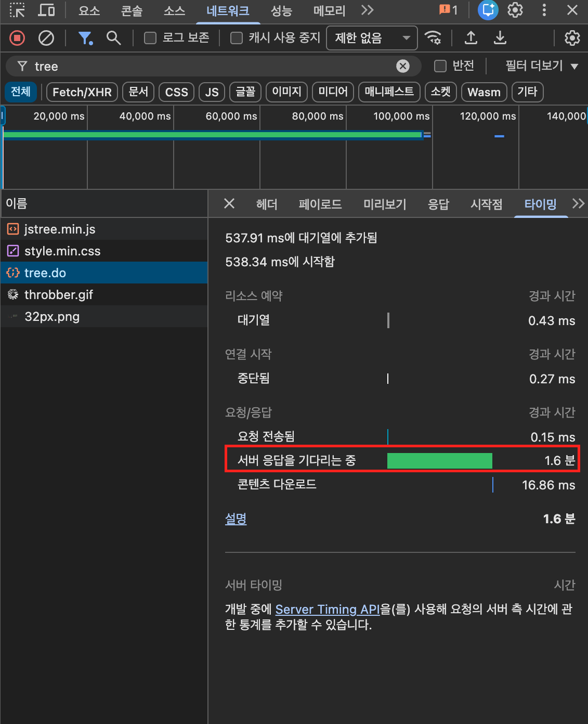
Task: Select the 전체 filter type chip
Action: (21, 92)
